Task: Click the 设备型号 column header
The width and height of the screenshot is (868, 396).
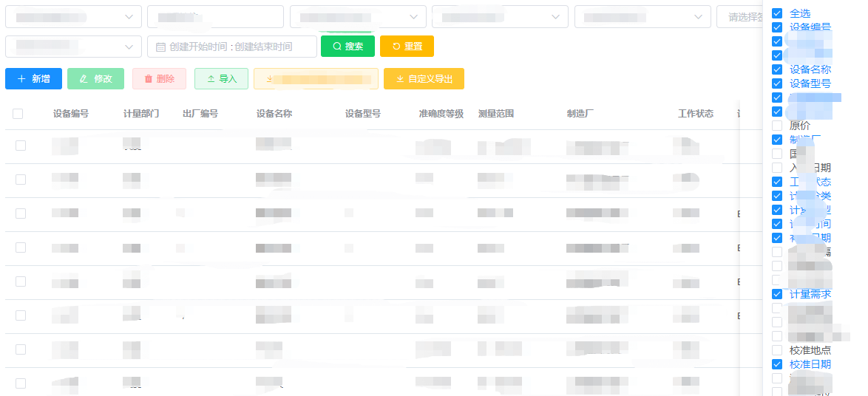Action: pyautogui.click(x=363, y=114)
